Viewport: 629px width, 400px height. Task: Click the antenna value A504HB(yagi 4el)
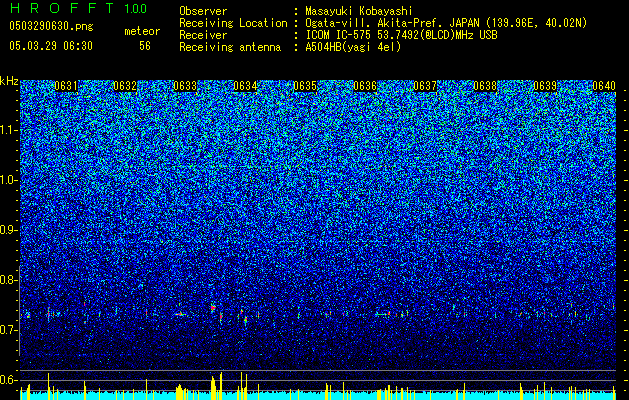(x=353, y=47)
